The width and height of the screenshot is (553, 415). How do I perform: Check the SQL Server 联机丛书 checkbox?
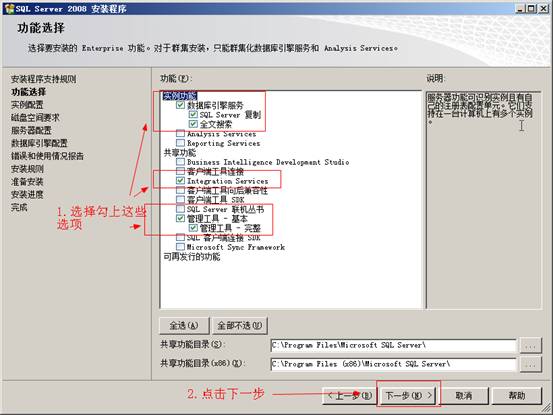[x=180, y=209]
